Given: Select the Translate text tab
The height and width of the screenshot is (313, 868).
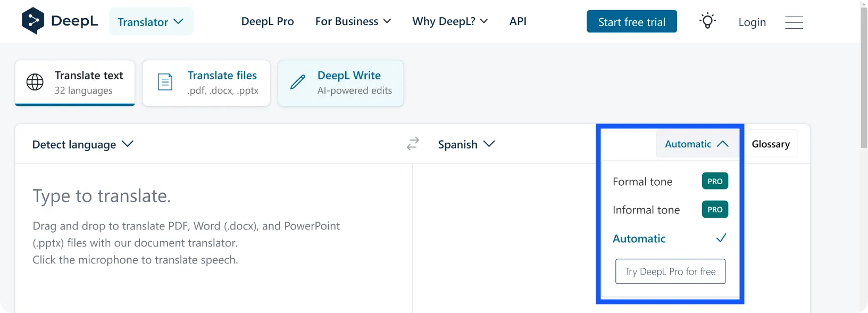Looking at the screenshot, I should pos(75,83).
